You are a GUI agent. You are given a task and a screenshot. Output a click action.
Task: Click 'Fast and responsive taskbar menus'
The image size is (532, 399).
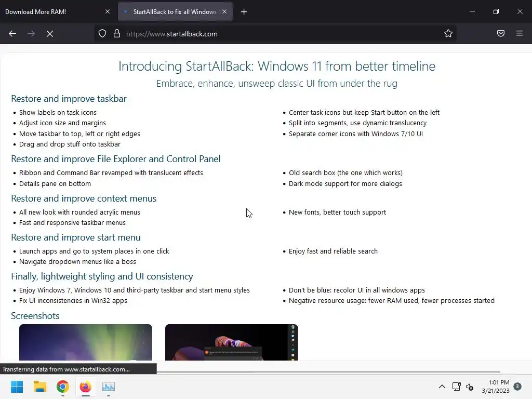pyautogui.click(x=72, y=222)
